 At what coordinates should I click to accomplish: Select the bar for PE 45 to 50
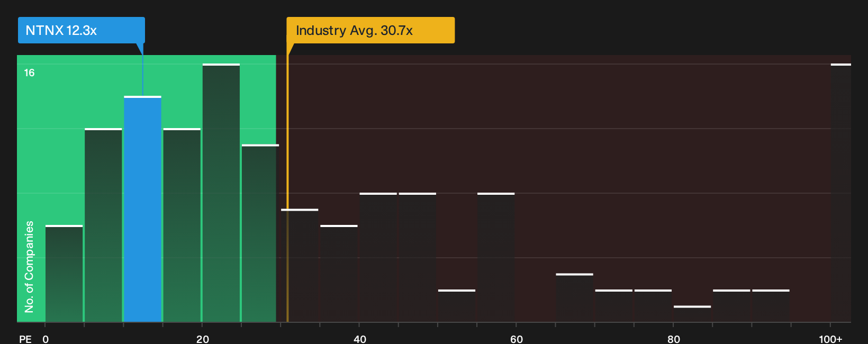click(418, 257)
